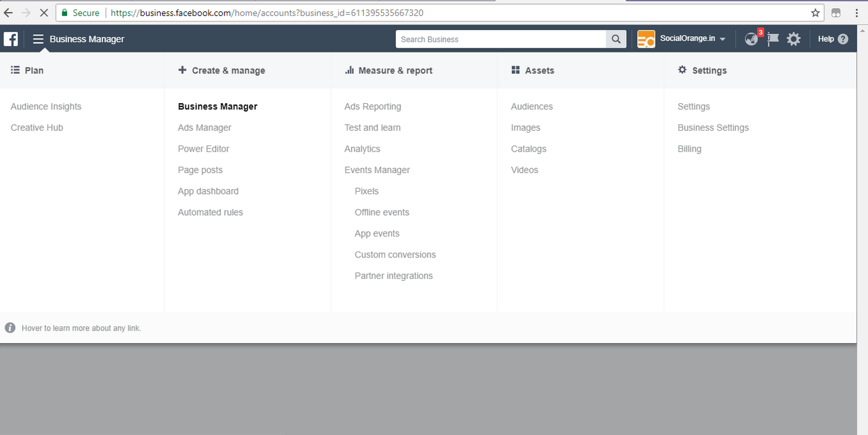
Task: Click in the Search Business field
Action: 501,39
